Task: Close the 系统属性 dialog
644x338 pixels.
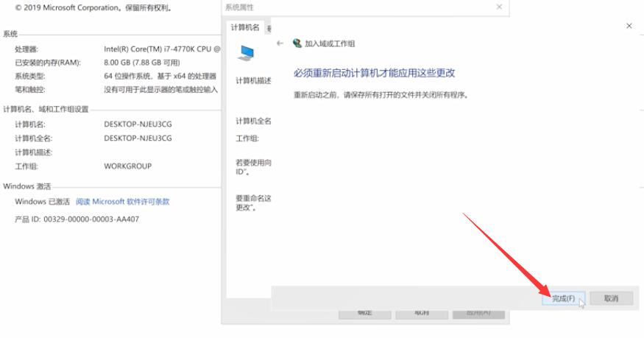Action: point(499,7)
